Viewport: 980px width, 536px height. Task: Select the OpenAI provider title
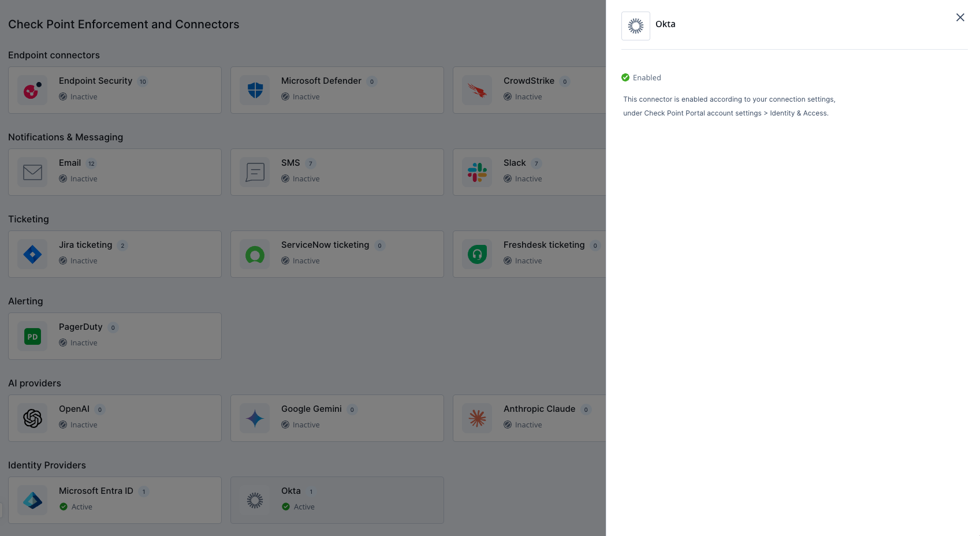pos(74,409)
